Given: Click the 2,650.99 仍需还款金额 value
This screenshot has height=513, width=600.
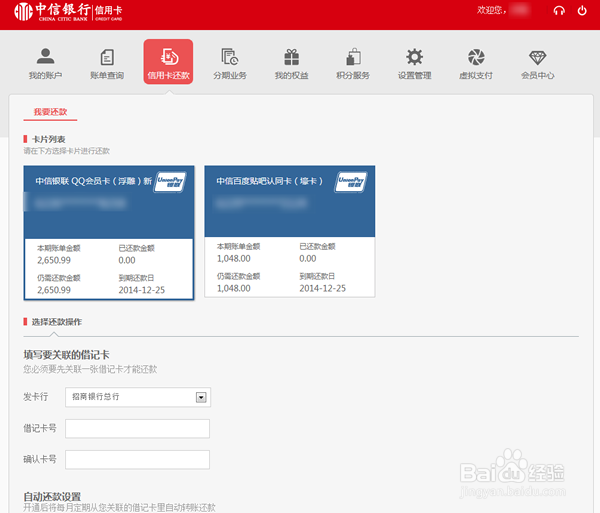Looking at the screenshot, I should pyautogui.click(x=54, y=290).
